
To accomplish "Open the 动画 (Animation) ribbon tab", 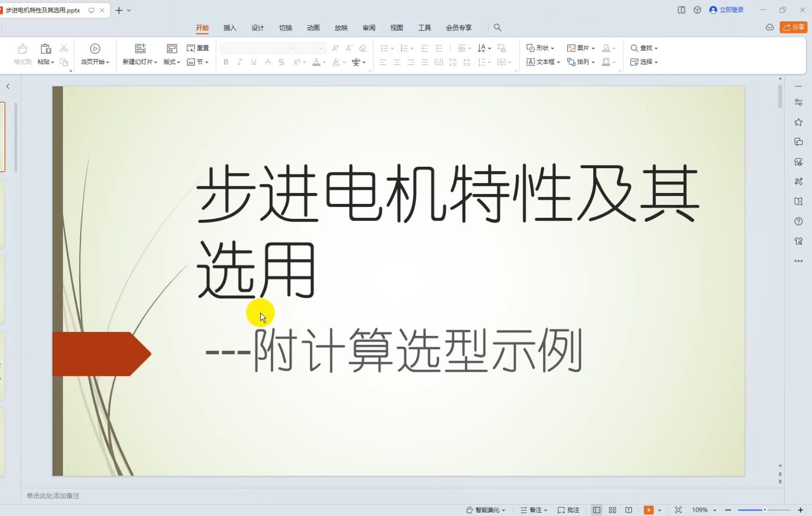I will click(313, 28).
